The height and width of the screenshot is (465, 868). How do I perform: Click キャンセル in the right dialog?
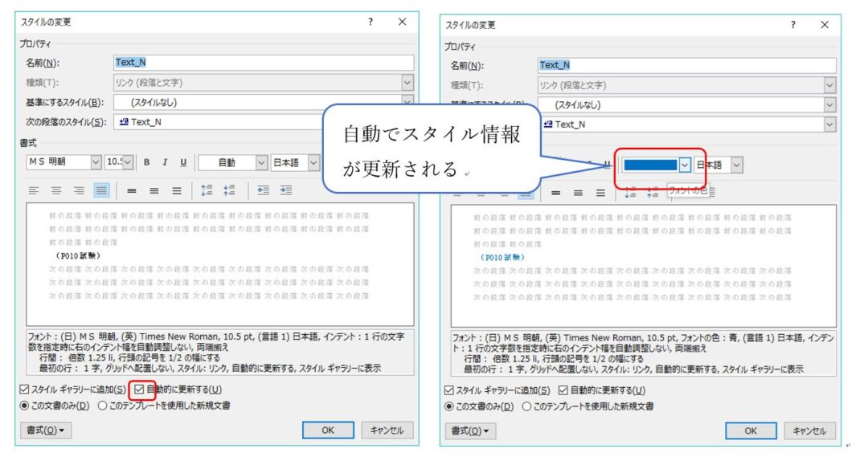(x=810, y=430)
